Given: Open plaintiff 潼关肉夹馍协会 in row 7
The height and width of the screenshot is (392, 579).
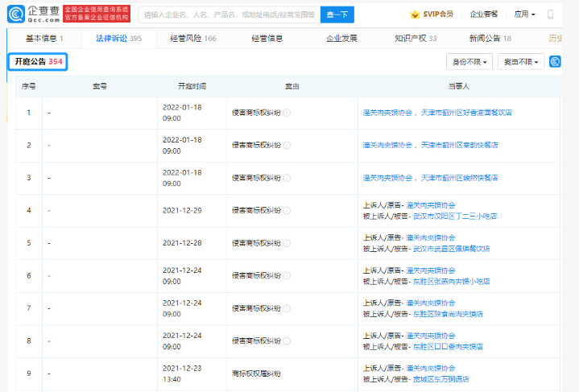Looking at the screenshot, I should (431, 303).
